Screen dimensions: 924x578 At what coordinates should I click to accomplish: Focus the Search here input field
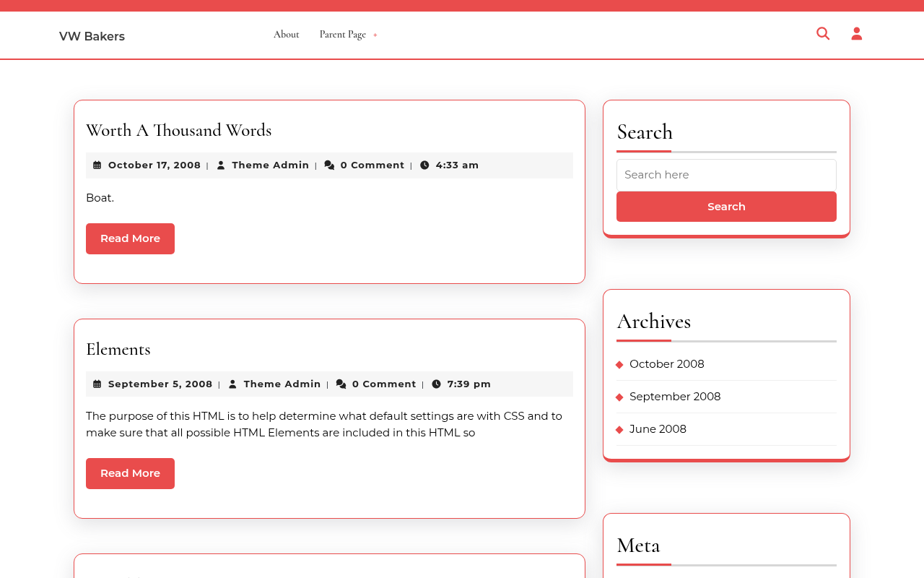point(726,175)
